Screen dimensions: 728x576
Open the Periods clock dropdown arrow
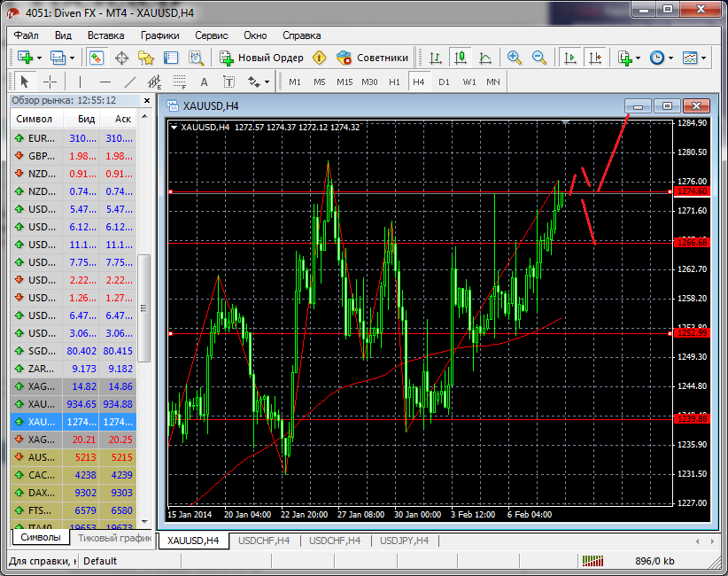pyautogui.click(x=671, y=58)
